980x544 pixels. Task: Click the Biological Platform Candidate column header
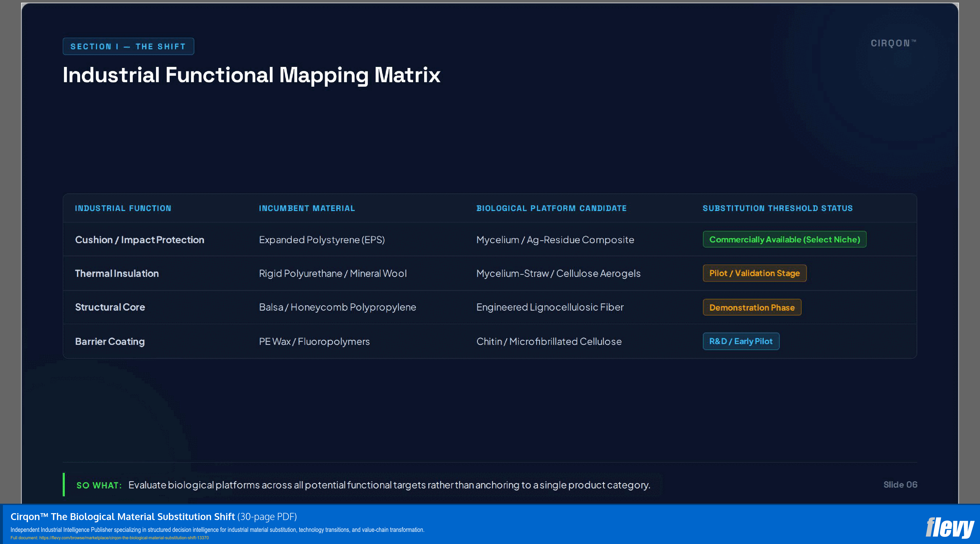coord(551,208)
